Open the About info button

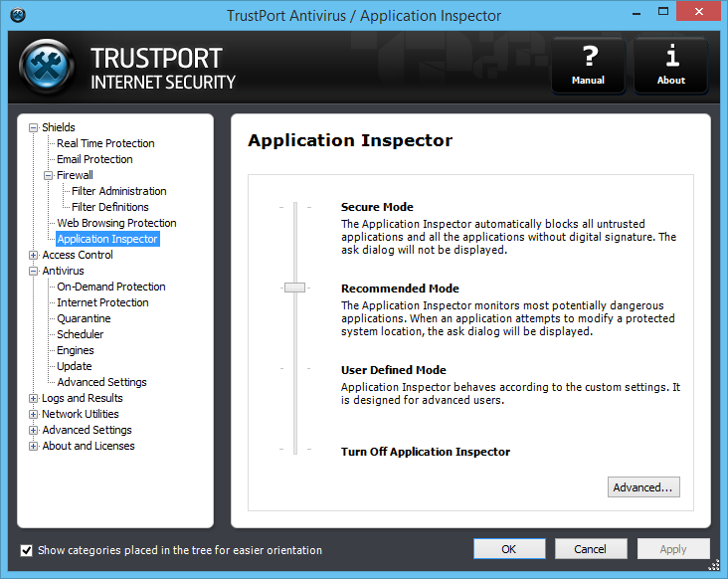click(x=671, y=66)
